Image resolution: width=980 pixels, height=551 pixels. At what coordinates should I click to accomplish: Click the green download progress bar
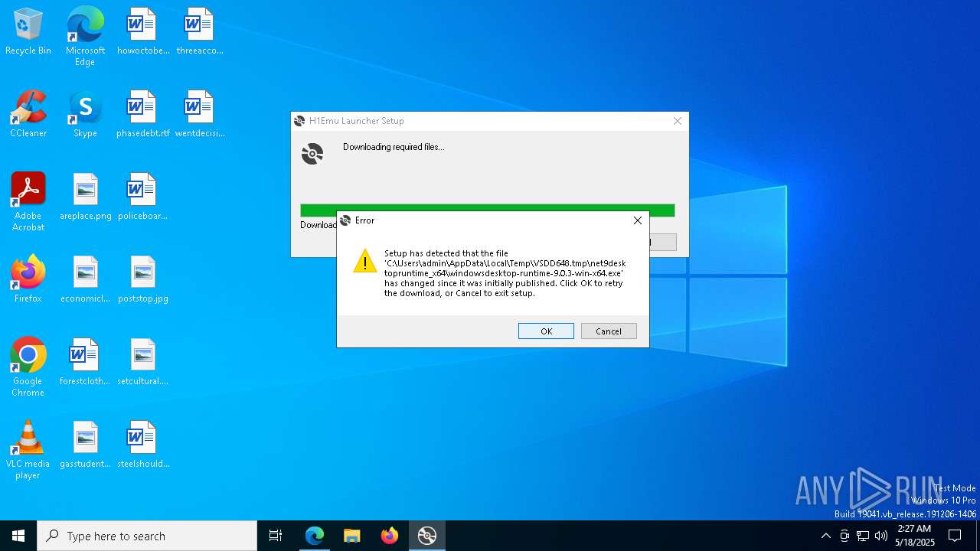click(x=488, y=210)
